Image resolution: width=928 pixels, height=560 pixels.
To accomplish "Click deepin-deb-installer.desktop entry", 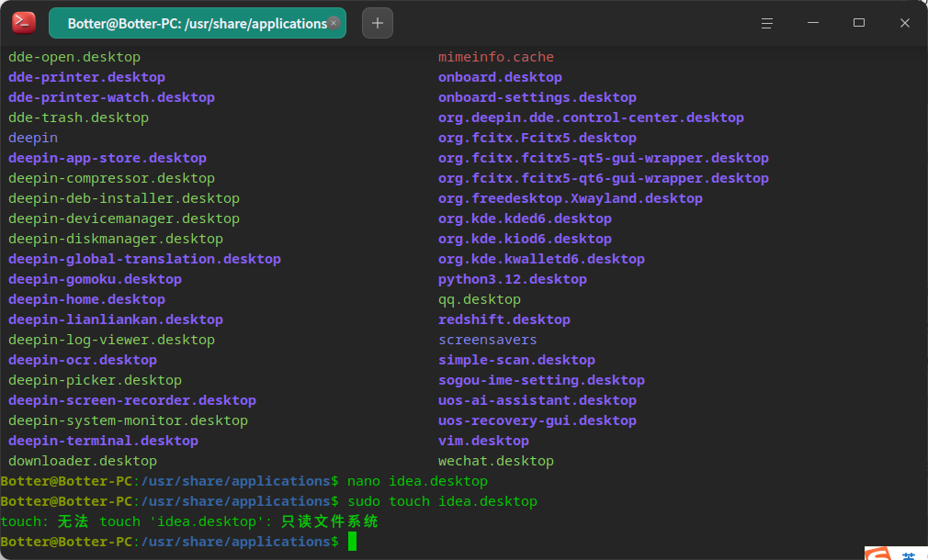I will (x=124, y=198).
